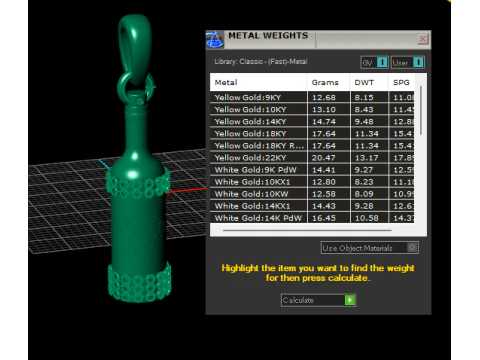Screen dimensions: 480x360
Task: Close the Metal Weights dialog
Action: [x=423, y=39]
